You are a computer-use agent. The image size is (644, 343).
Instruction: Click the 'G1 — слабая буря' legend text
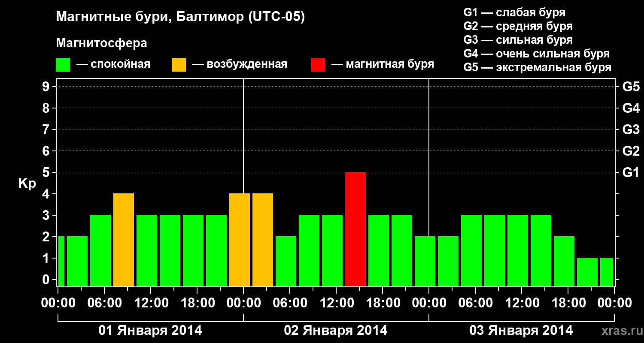(514, 12)
